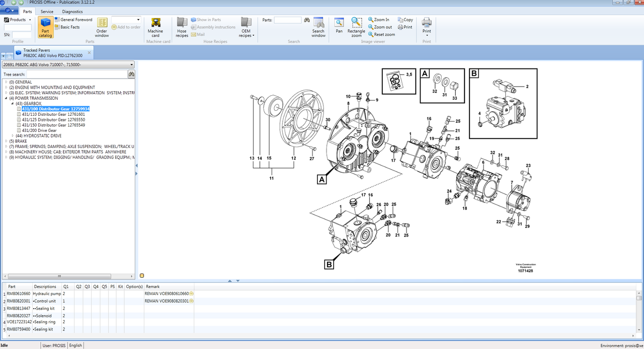Expand (3) ELEC. SYSTEM node
The image size is (644, 349).
coord(6,93)
